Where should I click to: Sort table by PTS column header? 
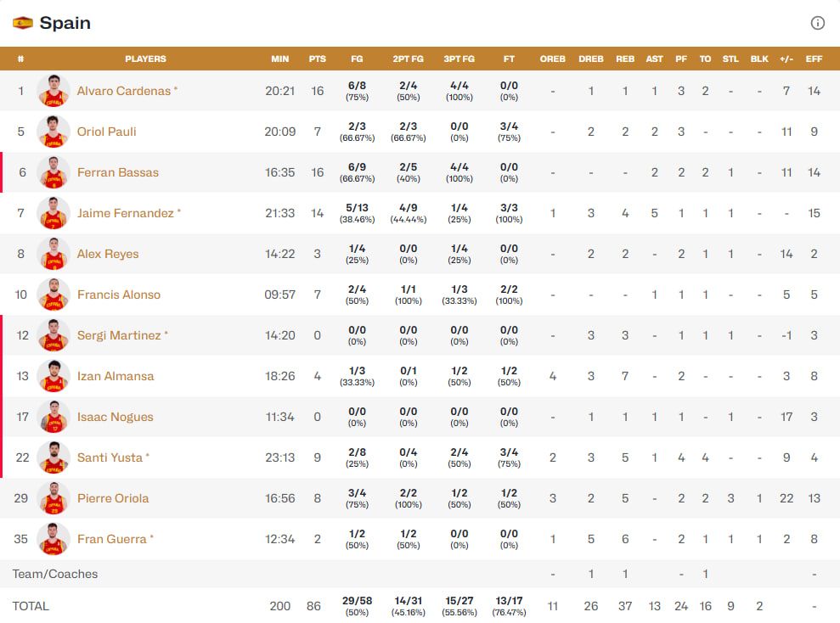(x=317, y=59)
